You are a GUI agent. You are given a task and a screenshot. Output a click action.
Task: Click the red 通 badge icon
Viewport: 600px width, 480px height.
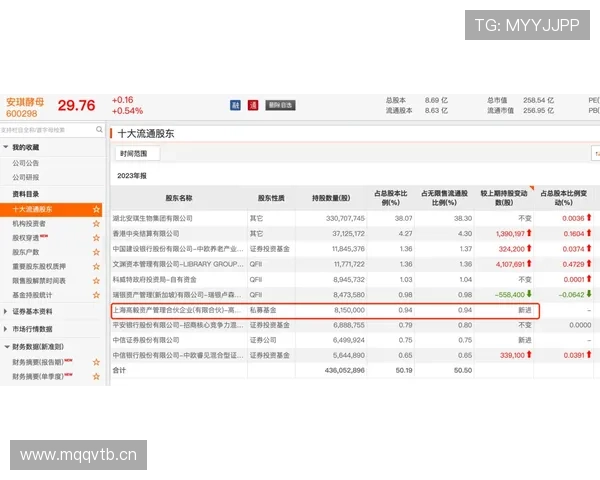tap(253, 105)
